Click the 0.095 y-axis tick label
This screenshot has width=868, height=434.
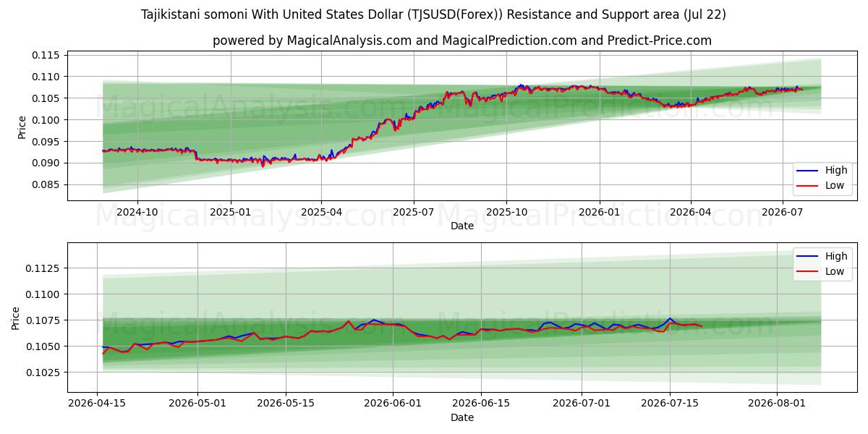tap(46, 142)
